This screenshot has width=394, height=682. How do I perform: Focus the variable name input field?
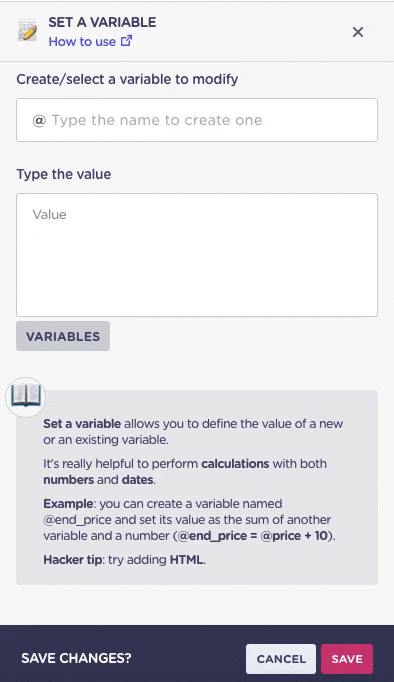[x=197, y=120]
